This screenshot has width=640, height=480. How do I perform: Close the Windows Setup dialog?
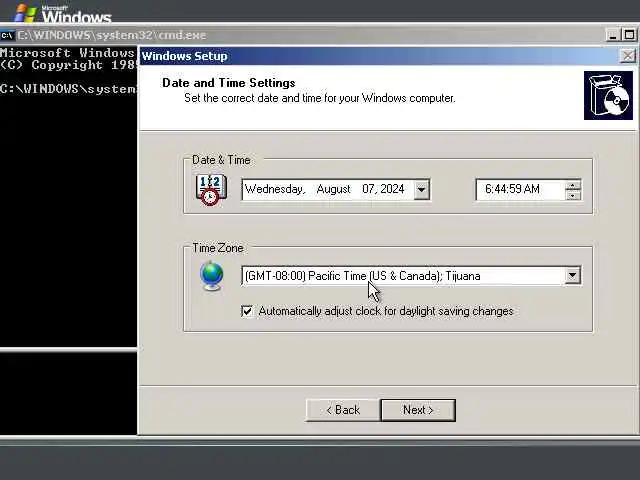[628, 56]
